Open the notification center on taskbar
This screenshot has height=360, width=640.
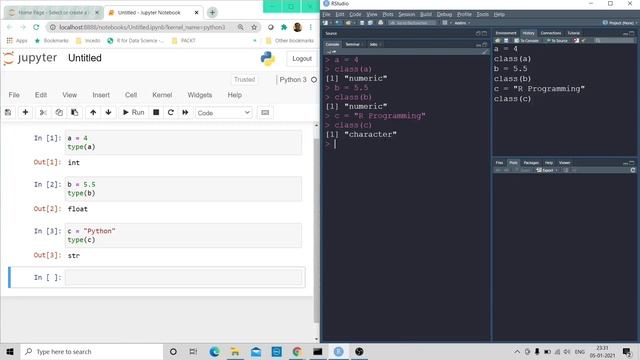pos(627,351)
